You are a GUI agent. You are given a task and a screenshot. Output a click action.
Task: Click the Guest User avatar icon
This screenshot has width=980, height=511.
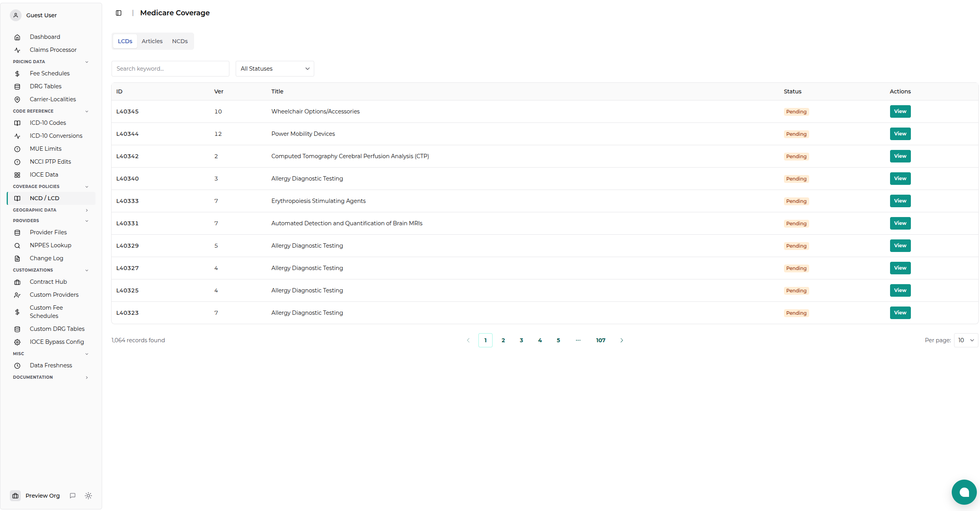(16, 15)
